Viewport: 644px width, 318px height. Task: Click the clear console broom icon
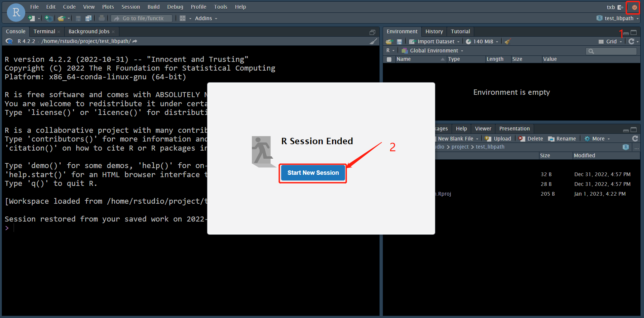(x=373, y=41)
